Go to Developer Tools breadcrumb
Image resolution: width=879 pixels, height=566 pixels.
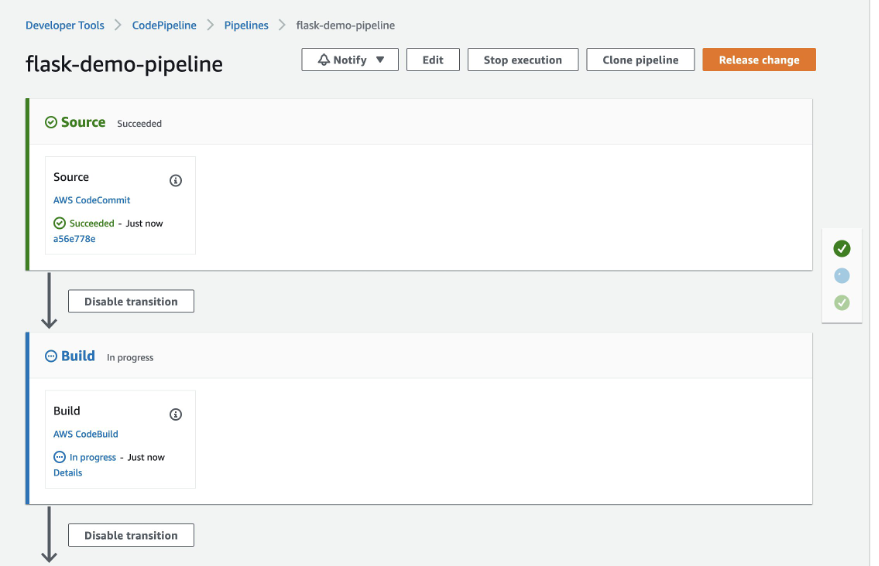point(65,25)
